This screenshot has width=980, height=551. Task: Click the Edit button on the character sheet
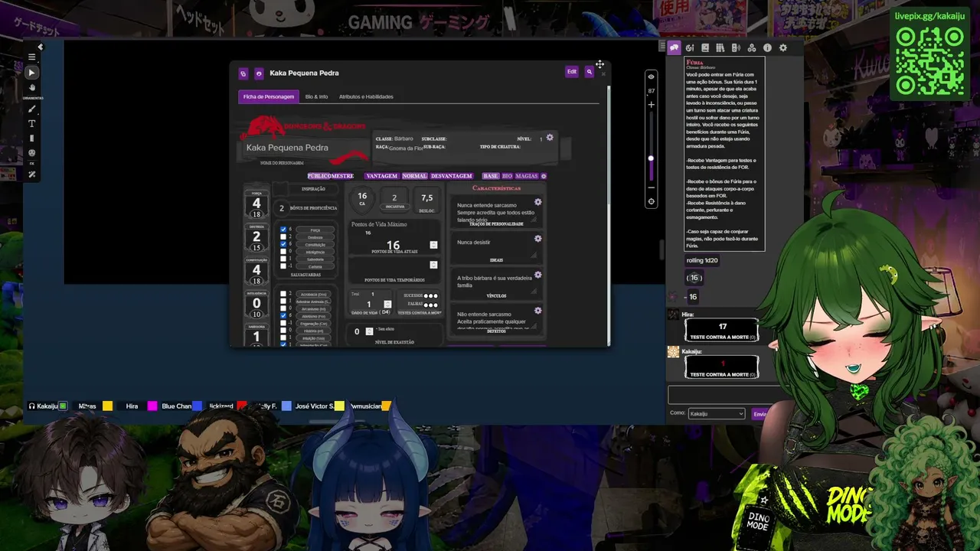click(572, 71)
